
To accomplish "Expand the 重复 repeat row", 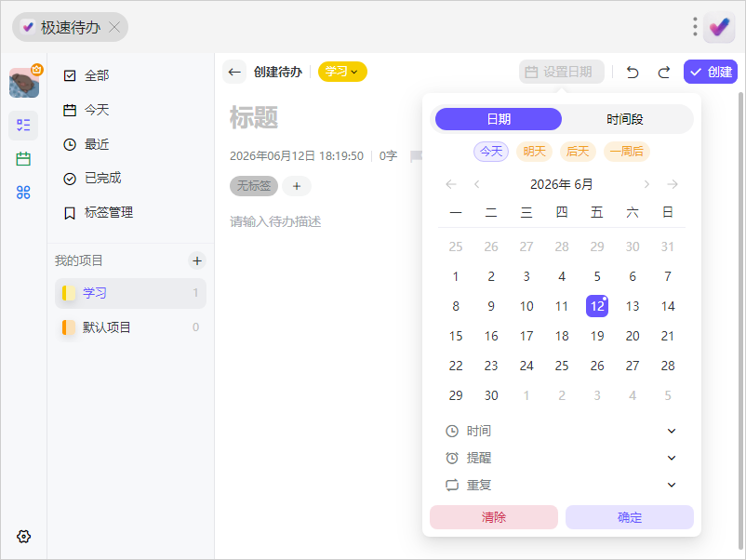I will [562, 485].
